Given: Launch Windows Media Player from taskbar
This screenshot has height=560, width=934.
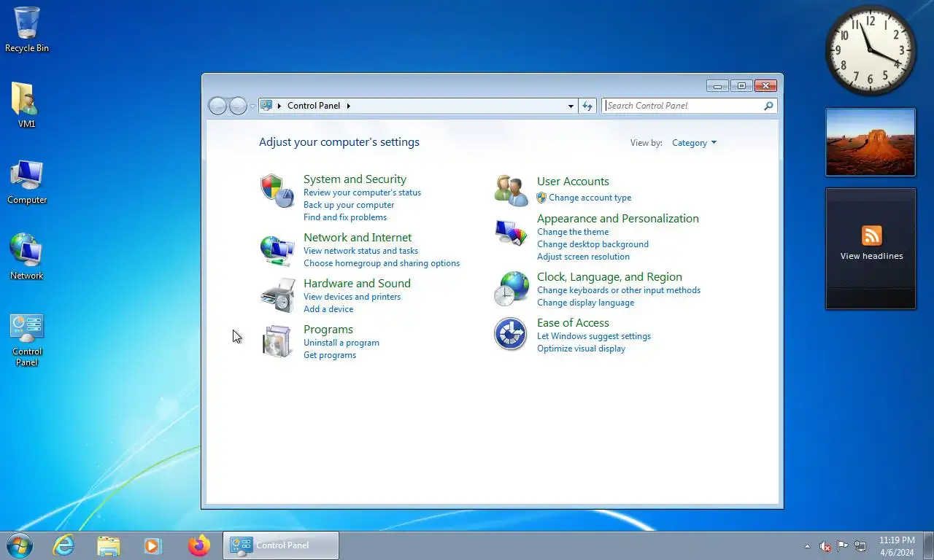Looking at the screenshot, I should 153,545.
